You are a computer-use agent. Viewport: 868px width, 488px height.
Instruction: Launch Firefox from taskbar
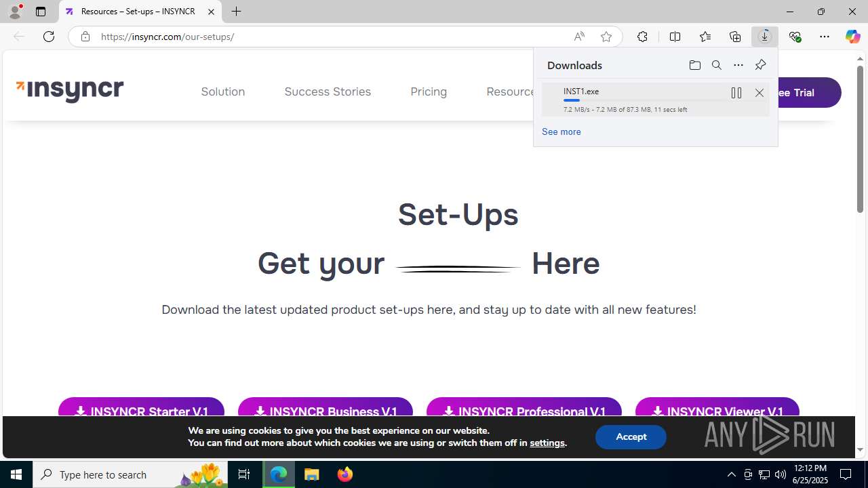pyautogui.click(x=345, y=474)
